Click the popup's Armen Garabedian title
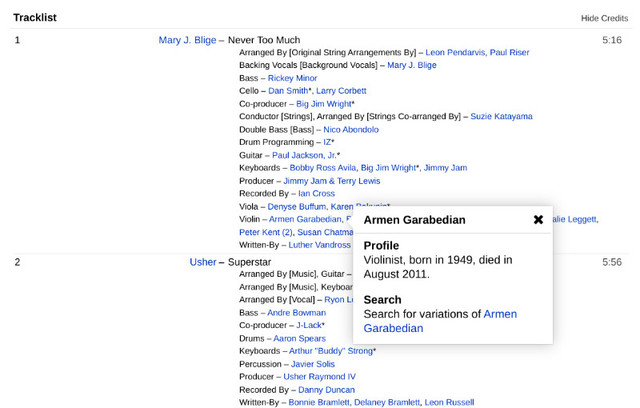This screenshot has height=408, width=640. [x=414, y=220]
